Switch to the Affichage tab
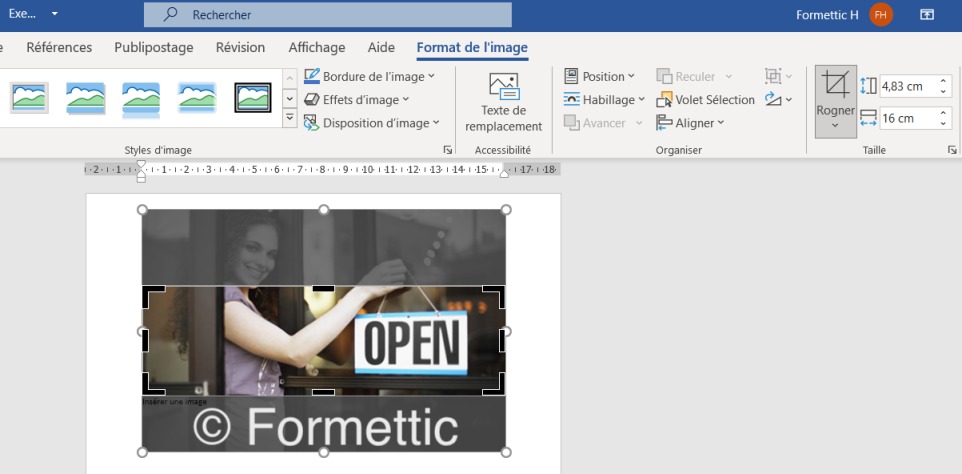This screenshot has height=474, width=962. point(317,48)
